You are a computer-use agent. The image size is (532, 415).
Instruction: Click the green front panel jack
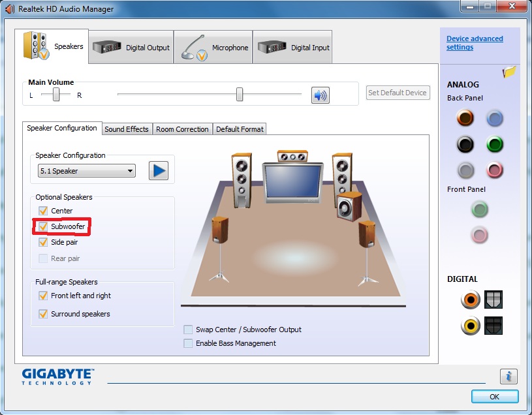coord(479,209)
